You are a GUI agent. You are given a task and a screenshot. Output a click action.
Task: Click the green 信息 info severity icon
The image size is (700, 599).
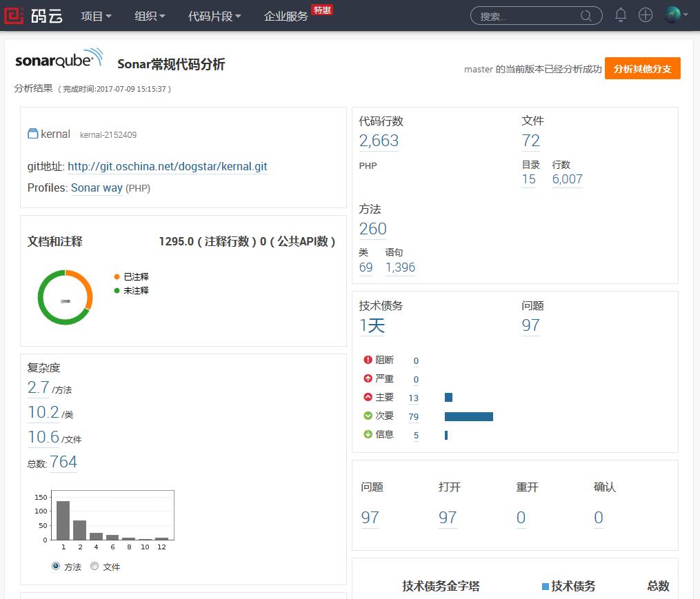368,434
